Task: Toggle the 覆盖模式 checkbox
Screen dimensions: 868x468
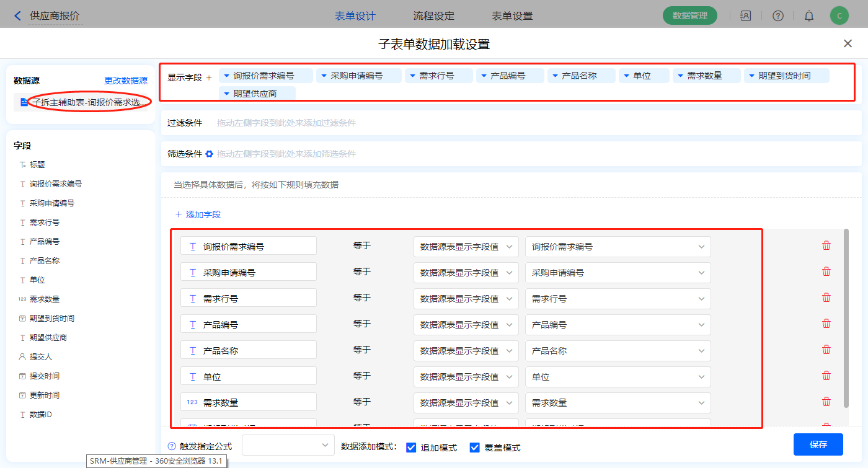Action: 475,448
